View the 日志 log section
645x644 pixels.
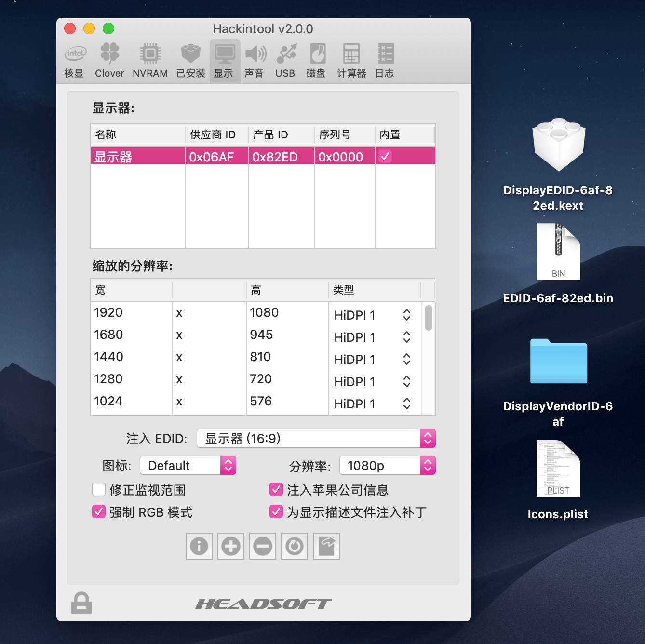[x=384, y=59]
